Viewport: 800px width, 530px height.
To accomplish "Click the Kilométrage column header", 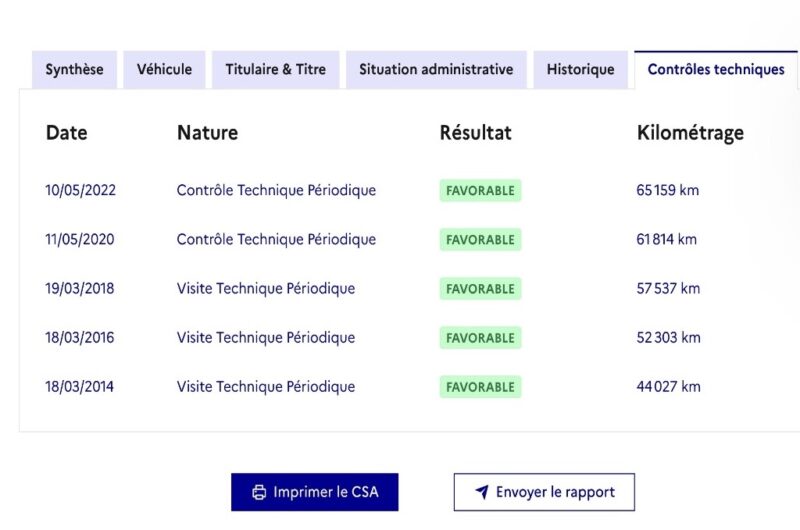I will click(x=690, y=133).
